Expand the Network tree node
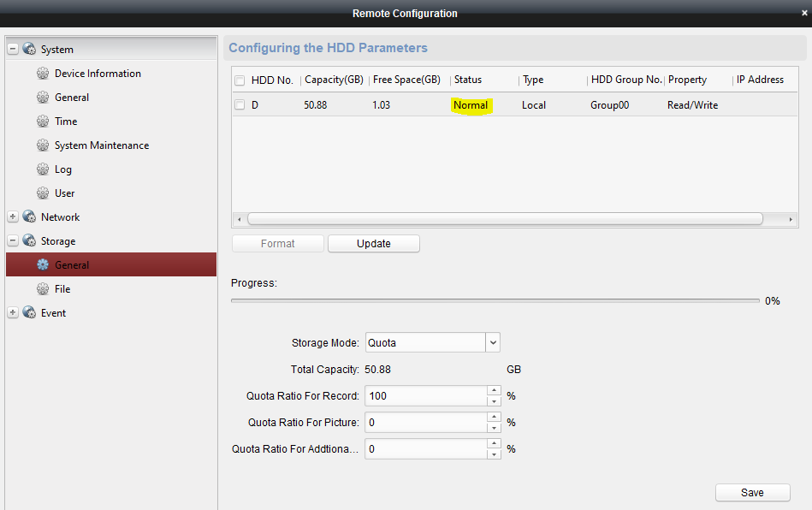The image size is (812, 510). (13, 217)
